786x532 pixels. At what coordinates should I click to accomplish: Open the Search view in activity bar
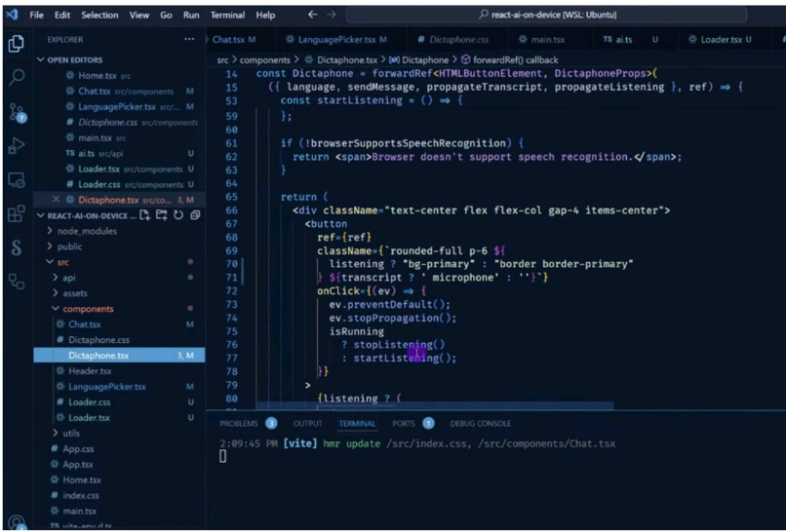point(17,77)
